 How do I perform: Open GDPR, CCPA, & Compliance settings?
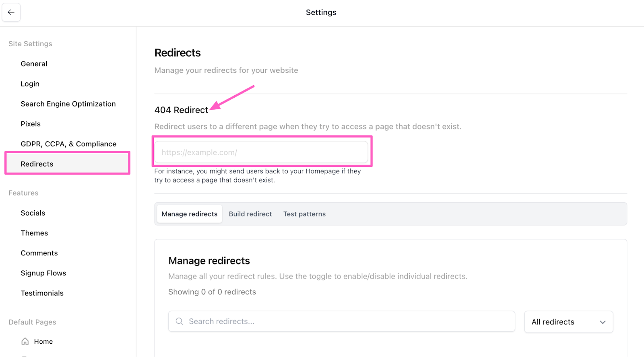click(68, 144)
